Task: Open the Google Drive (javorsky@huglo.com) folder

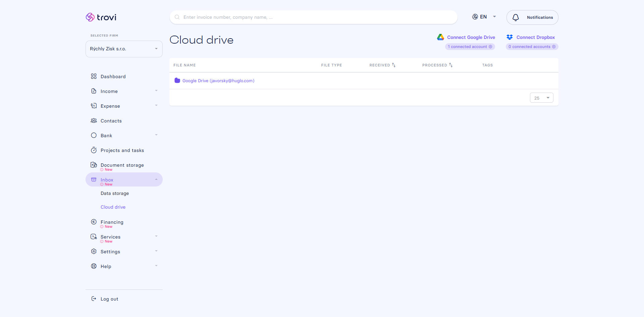Action: [x=218, y=81]
